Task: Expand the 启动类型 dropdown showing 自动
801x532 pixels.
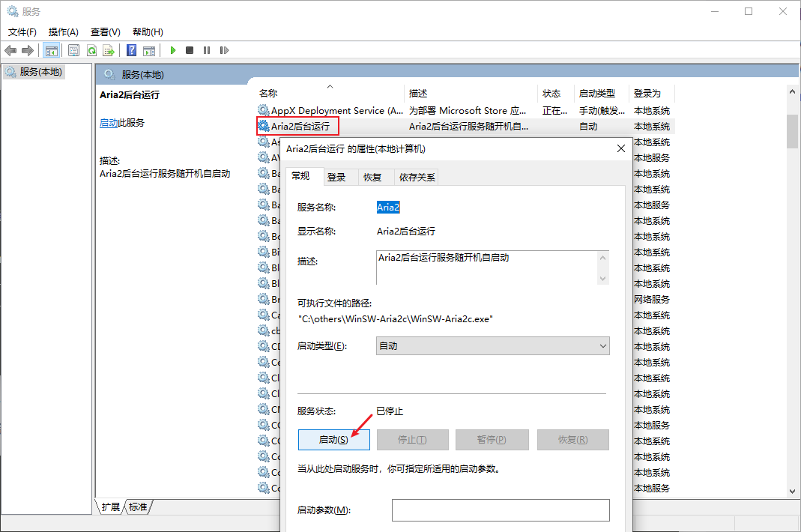Action: 492,345
